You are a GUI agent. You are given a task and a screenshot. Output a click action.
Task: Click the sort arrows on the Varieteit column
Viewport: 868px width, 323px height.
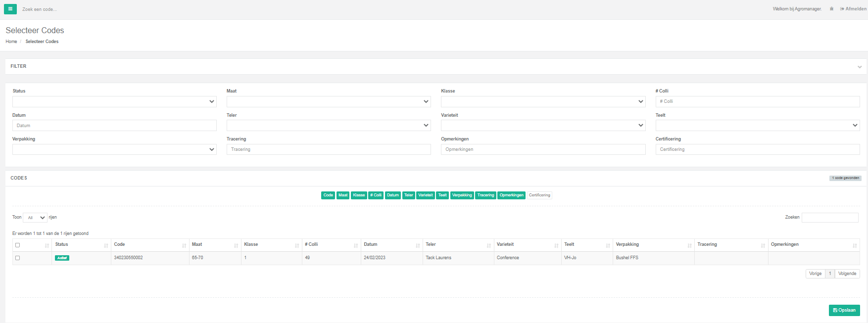pos(556,245)
